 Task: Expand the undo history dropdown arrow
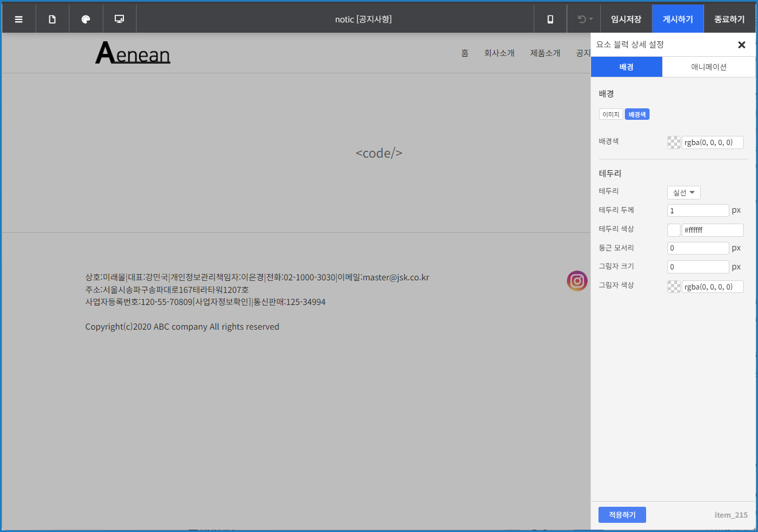[x=590, y=19]
